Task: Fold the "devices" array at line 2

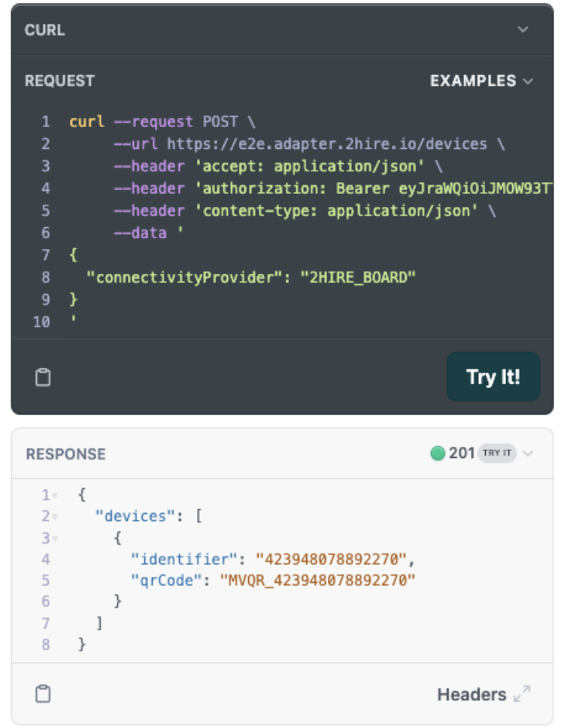Action: point(56,517)
